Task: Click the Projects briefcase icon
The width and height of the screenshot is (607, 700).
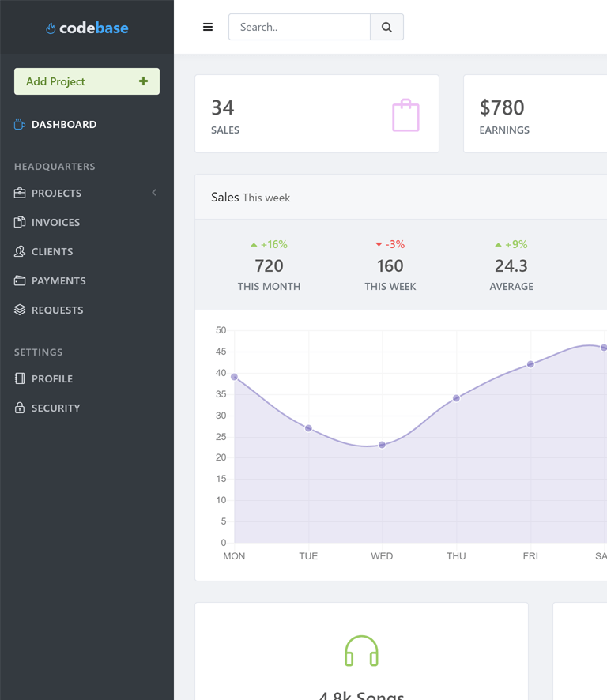Action: (x=20, y=193)
